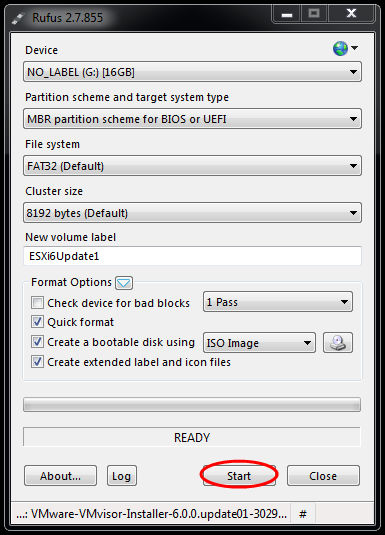
Task: Enable Check device for bad blocks
Action: point(37,302)
